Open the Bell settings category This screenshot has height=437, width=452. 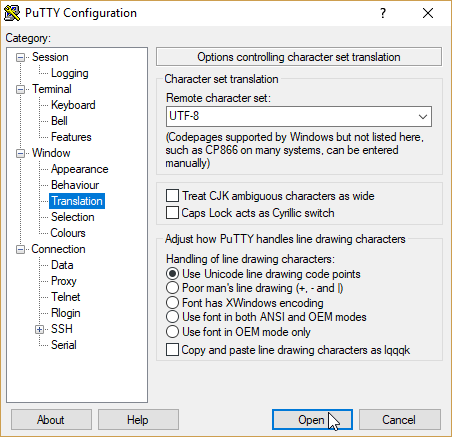(59, 121)
